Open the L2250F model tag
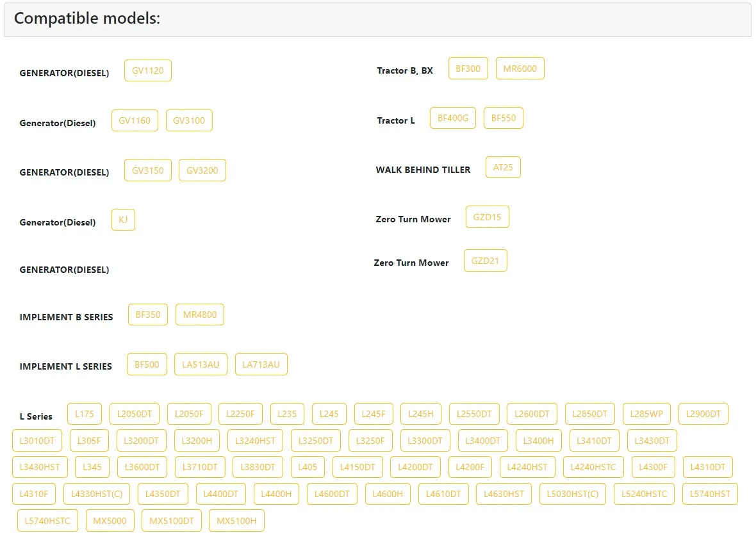 pyautogui.click(x=240, y=414)
